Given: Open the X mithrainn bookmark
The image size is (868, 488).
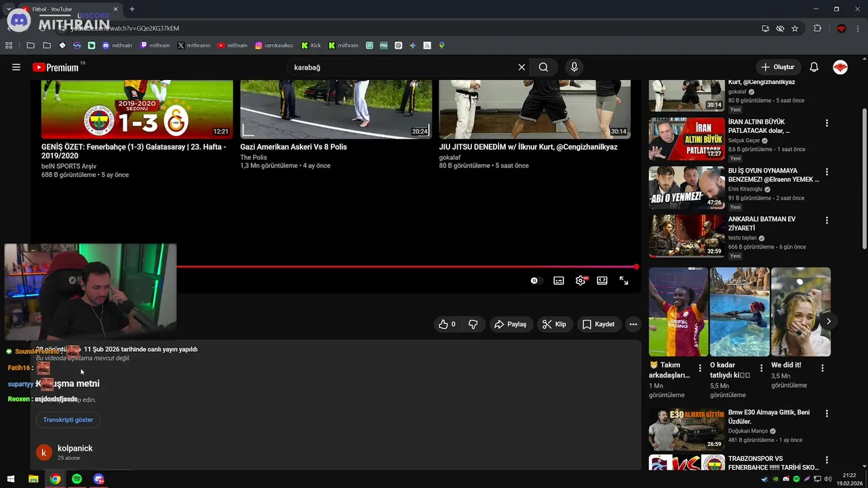Looking at the screenshot, I should pos(194,45).
